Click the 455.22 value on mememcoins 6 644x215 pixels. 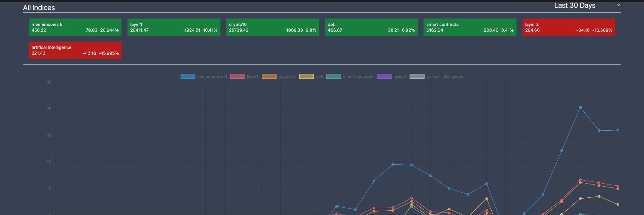point(39,31)
